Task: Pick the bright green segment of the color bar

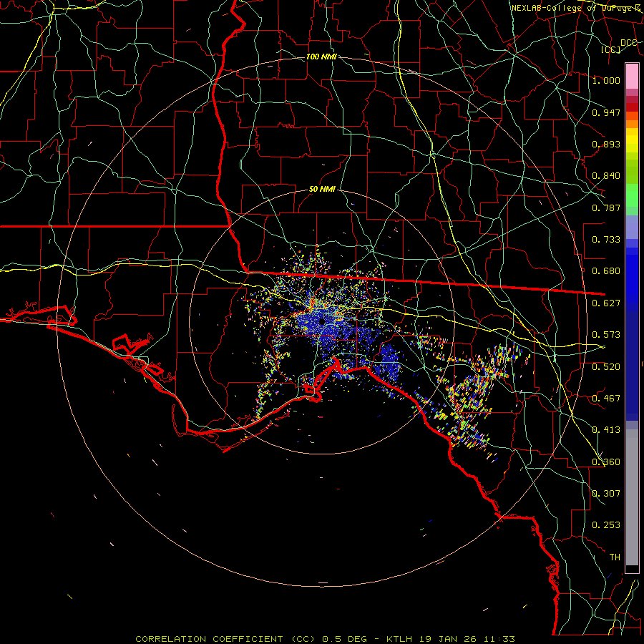Action: (632, 195)
